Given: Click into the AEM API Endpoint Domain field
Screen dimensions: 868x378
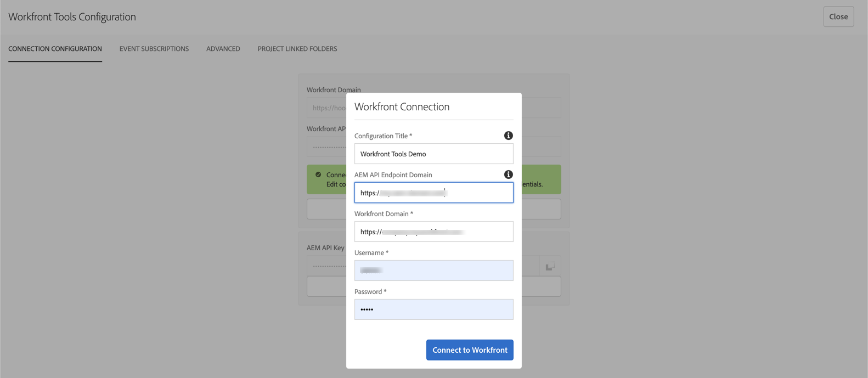Looking at the screenshot, I should (433, 193).
